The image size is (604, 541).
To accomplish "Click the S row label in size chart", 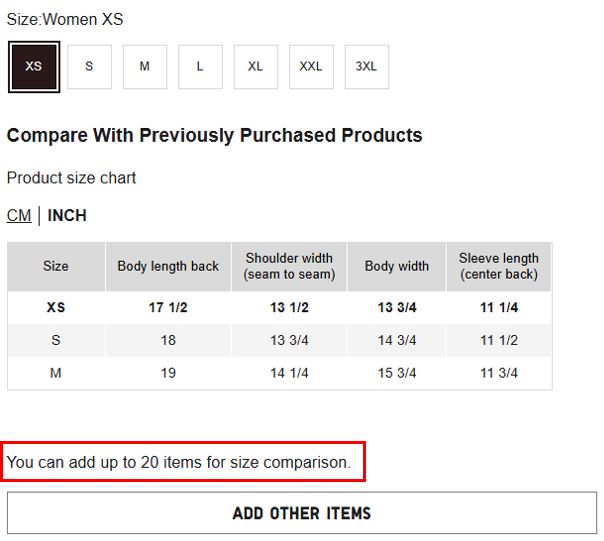I will pyautogui.click(x=56, y=340).
